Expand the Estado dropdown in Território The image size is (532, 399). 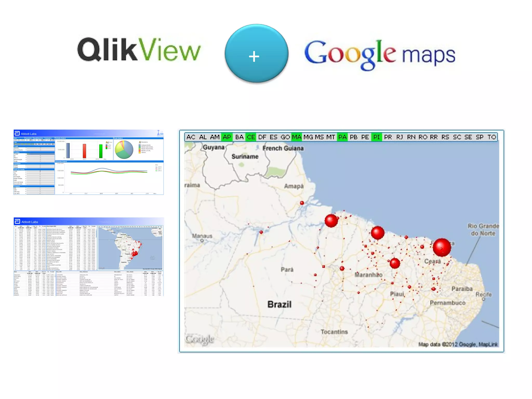26,165
